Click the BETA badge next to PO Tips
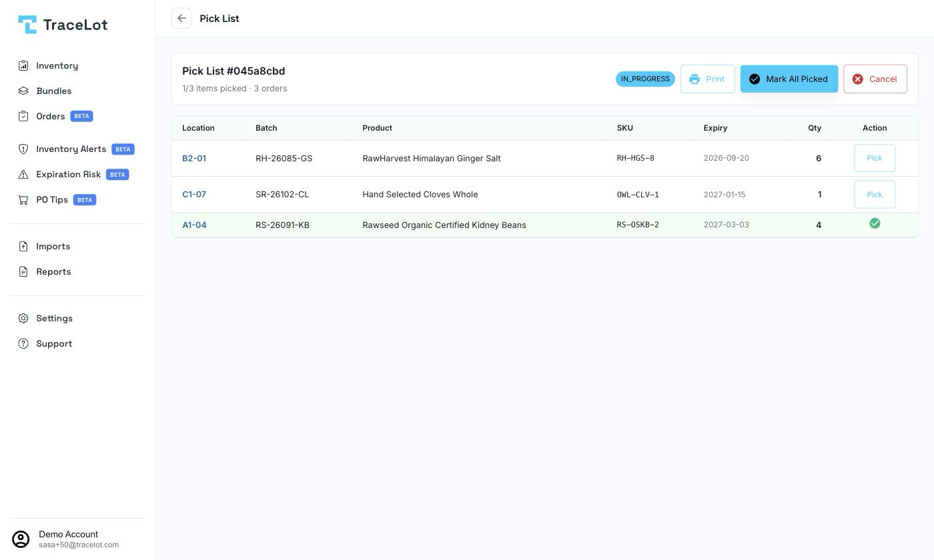This screenshot has width=934, height=560. [85, 199]
